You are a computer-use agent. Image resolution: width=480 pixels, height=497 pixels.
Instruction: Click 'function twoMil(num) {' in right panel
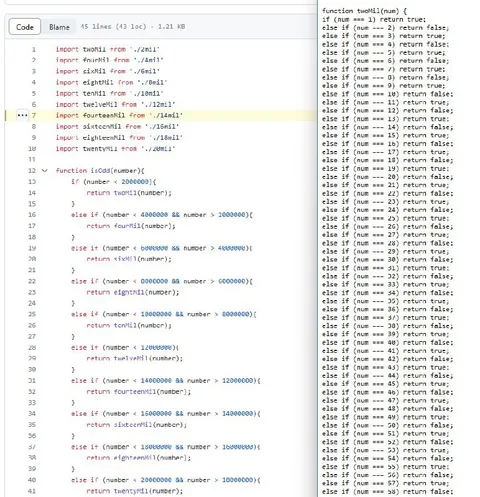364,11
